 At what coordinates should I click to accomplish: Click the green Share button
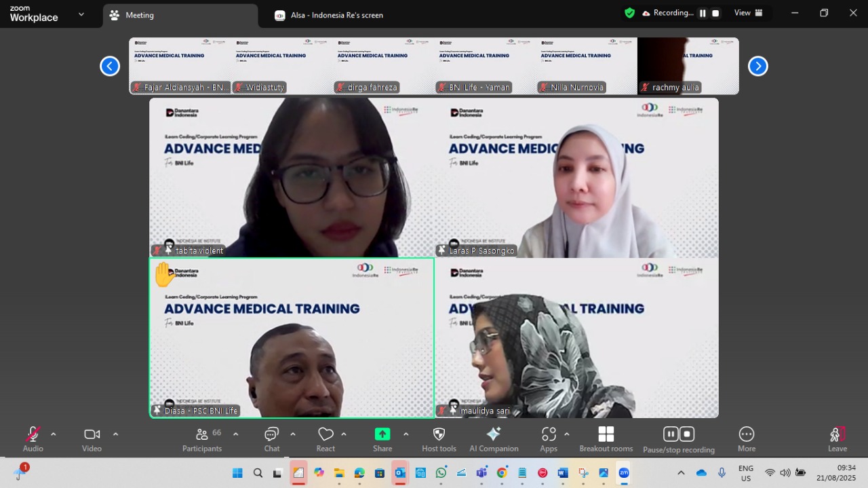[382, 439]
